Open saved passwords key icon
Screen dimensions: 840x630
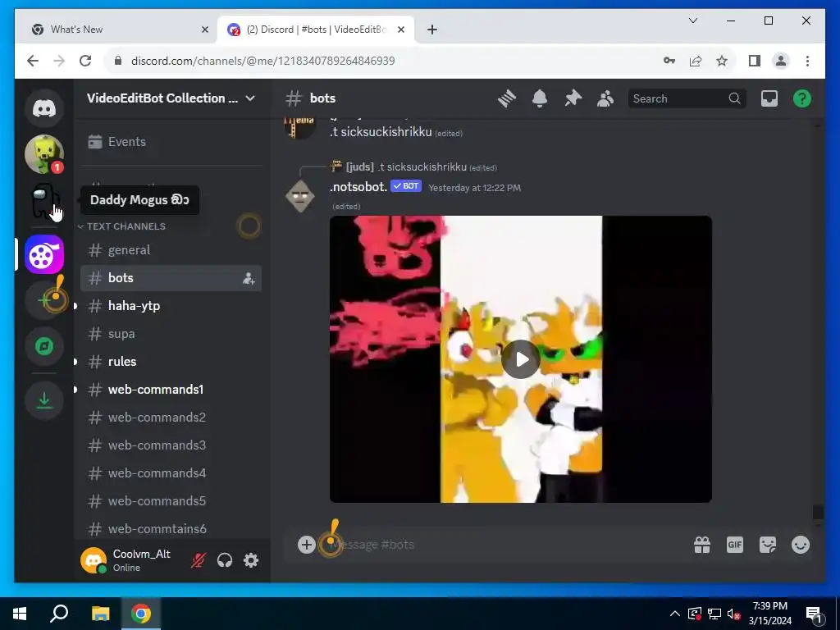click(x=669, y=61)
